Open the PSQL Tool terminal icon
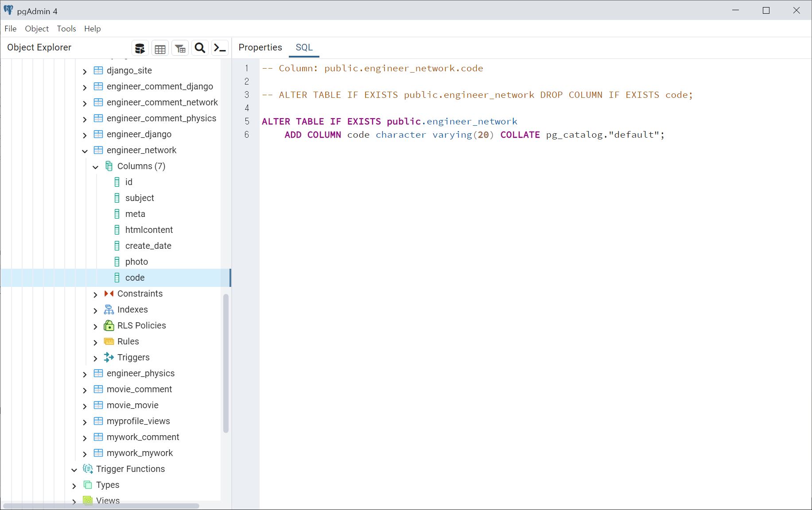The image size is (812, 510). click(x=220, y=48)
